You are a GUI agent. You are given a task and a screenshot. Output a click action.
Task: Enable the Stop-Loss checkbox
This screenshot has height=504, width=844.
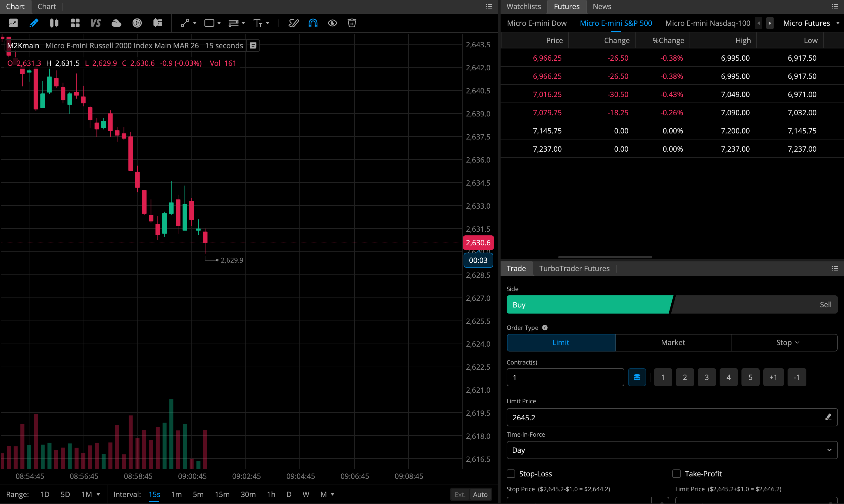(x=511, y=473)
